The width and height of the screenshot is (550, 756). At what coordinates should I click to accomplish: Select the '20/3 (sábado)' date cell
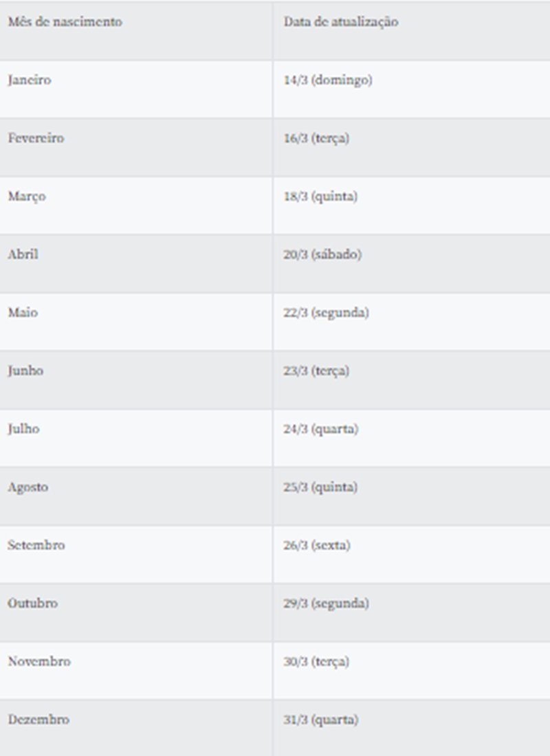[322, 254]
